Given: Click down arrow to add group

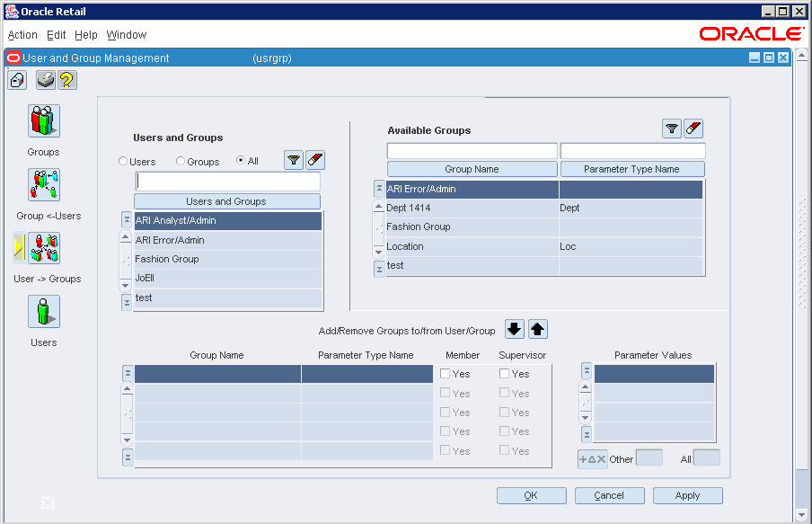Looking at the screenshot, I should [x=514, y=329].
